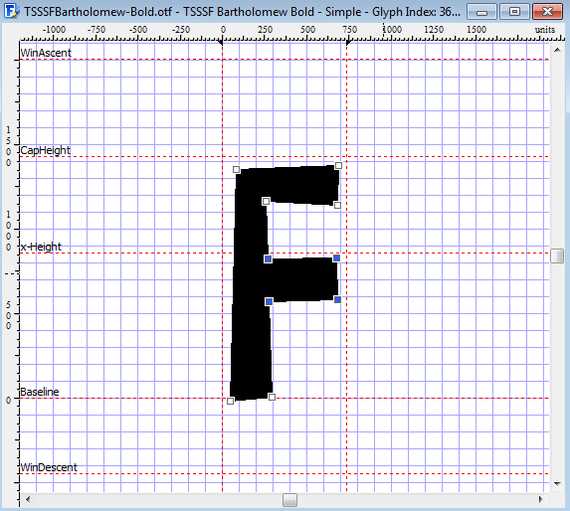Select the bottom-right point of the F stem
Screen dimensions: 570x511
[272, 397]
